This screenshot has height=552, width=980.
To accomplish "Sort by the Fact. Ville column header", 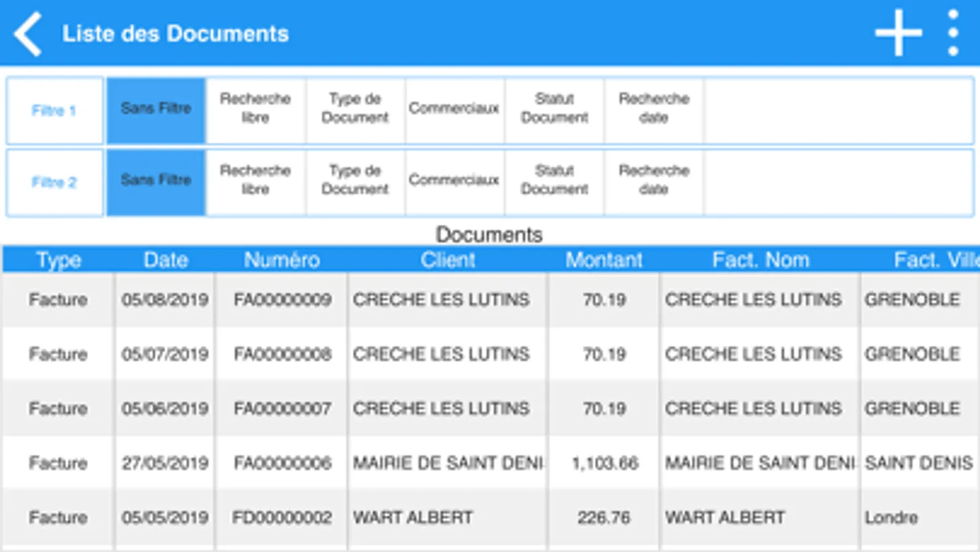I will (921, 260).
